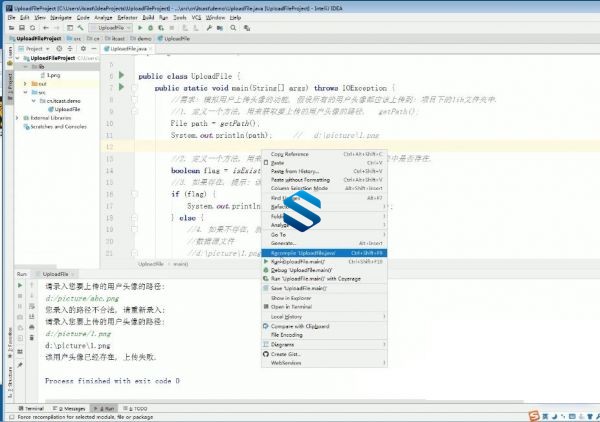Toggle soft-wrap in the Run console

[32, 306]
